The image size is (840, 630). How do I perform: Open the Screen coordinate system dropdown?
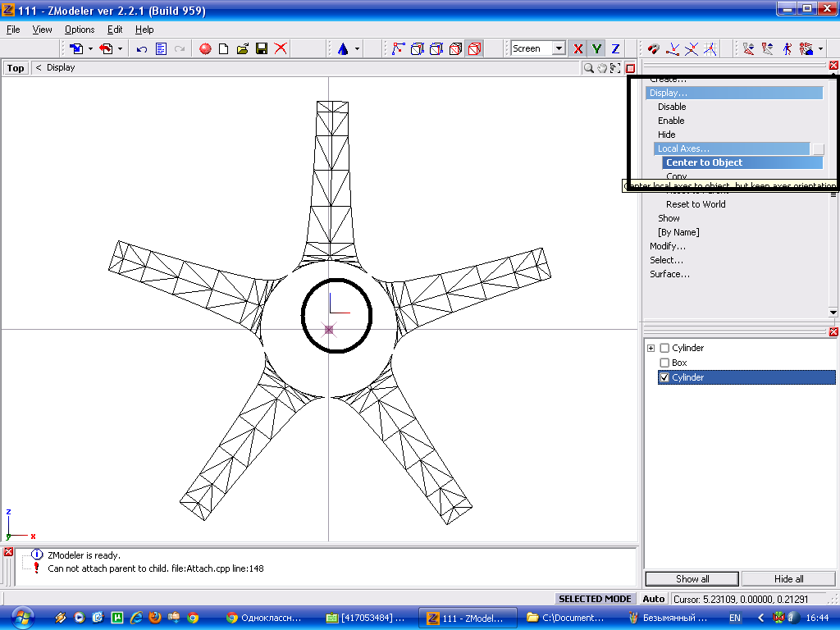pos(559,49)
